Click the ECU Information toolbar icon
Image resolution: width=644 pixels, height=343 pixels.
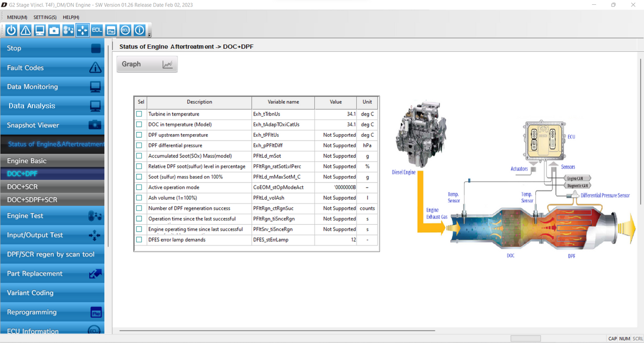point(126,30)
